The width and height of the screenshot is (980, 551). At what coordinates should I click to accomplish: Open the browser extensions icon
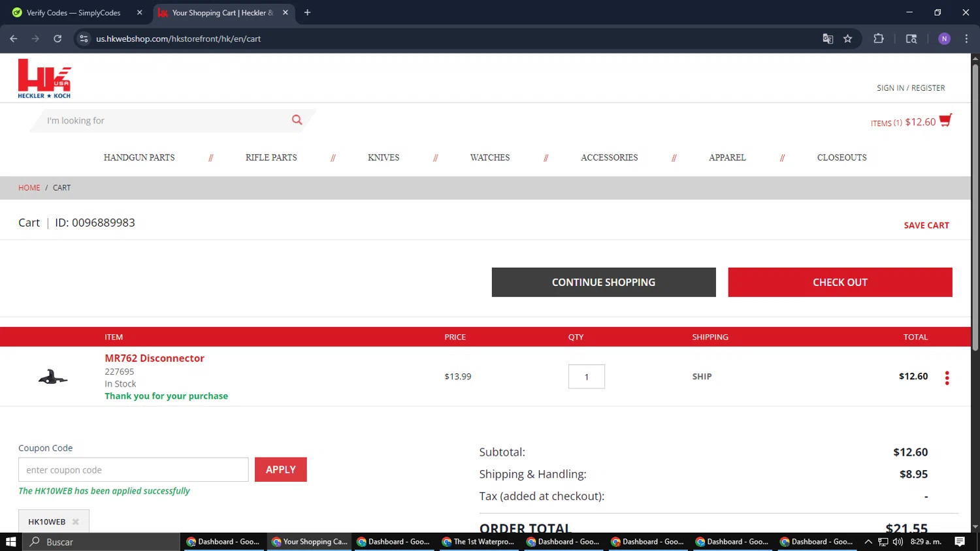[879, 39]
